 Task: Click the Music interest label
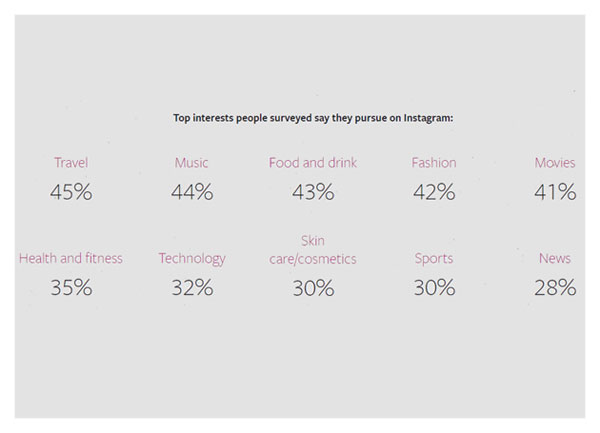click(x=191, y=163)
